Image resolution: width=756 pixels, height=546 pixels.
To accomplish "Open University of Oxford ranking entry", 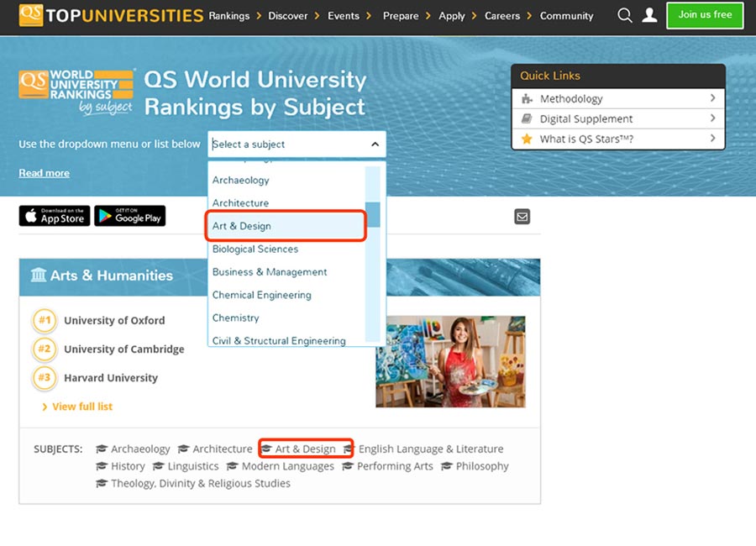I will (x=114, y=320).
